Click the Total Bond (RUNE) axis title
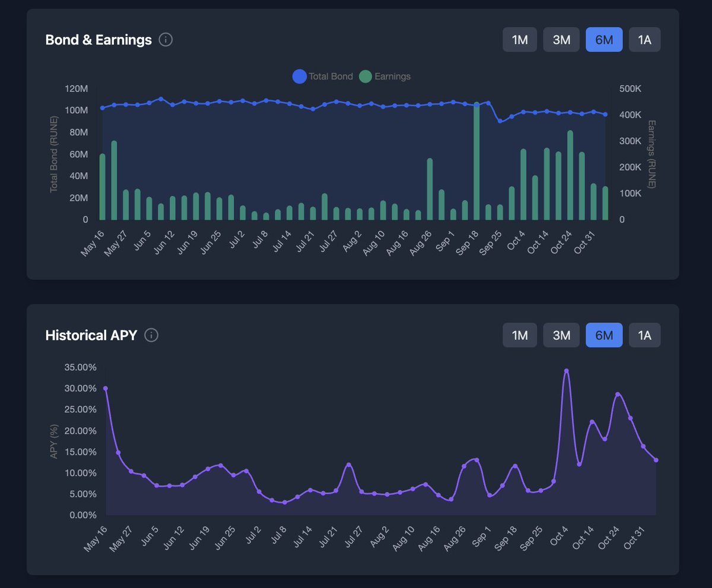The image size is (712, 588). 54,154
